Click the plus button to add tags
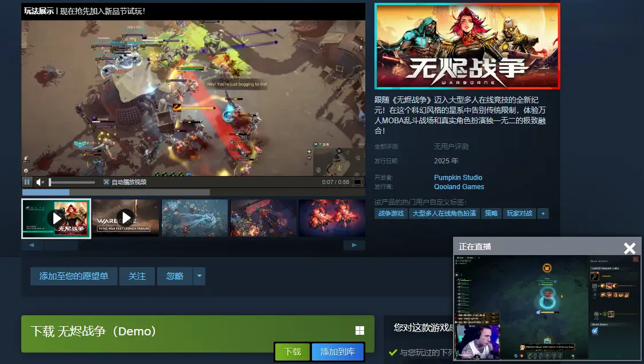This screenshot has width=644, height=364. 543,213
